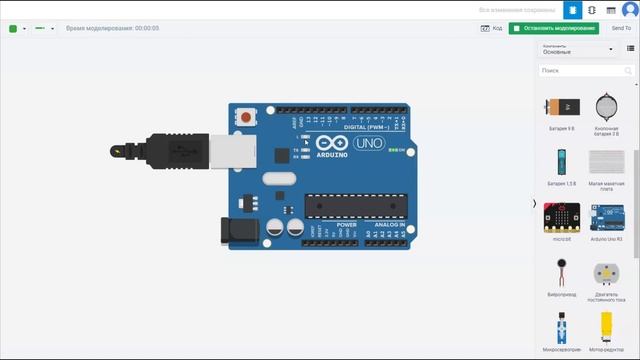
Task: Click the Send To button
Action: tap(621, 28)
